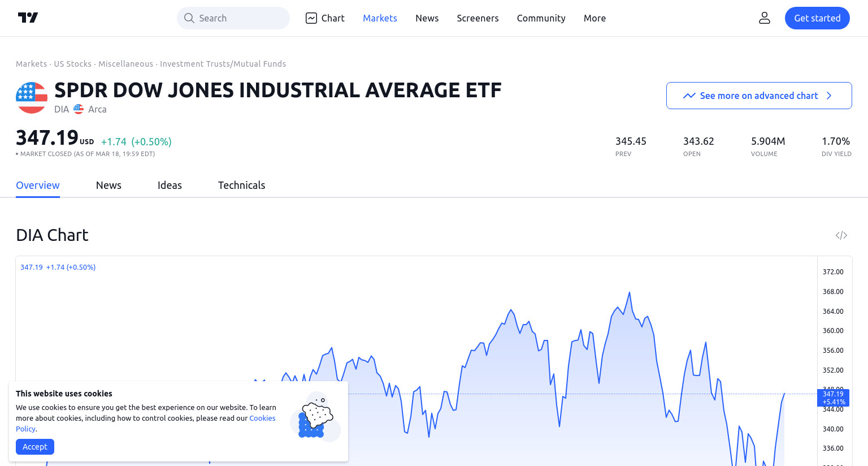The width and height of the screenshot is (868, 466).
Task: Open Investment Trusts/Mutual Funds breadcrumb
Action: (223, 64)
